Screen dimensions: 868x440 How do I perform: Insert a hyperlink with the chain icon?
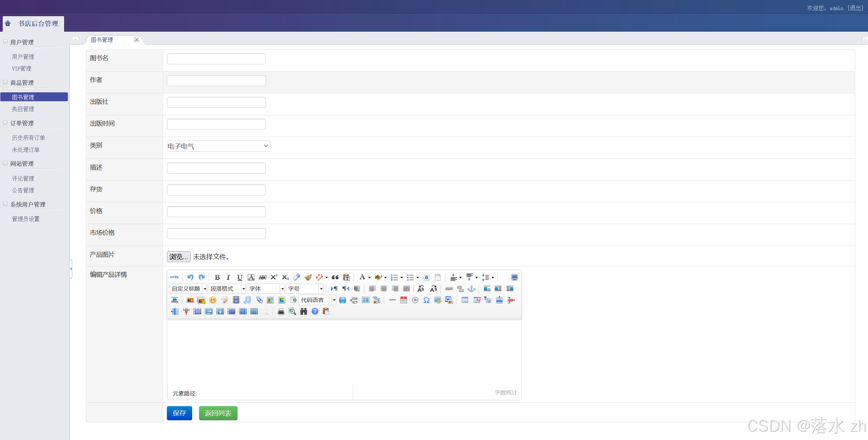click(449, 288)
